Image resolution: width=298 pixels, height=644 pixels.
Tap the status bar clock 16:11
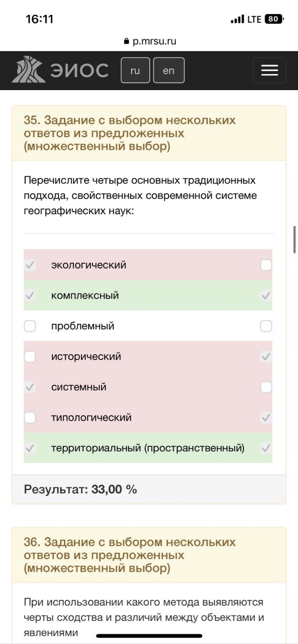(x=39, y=19)
